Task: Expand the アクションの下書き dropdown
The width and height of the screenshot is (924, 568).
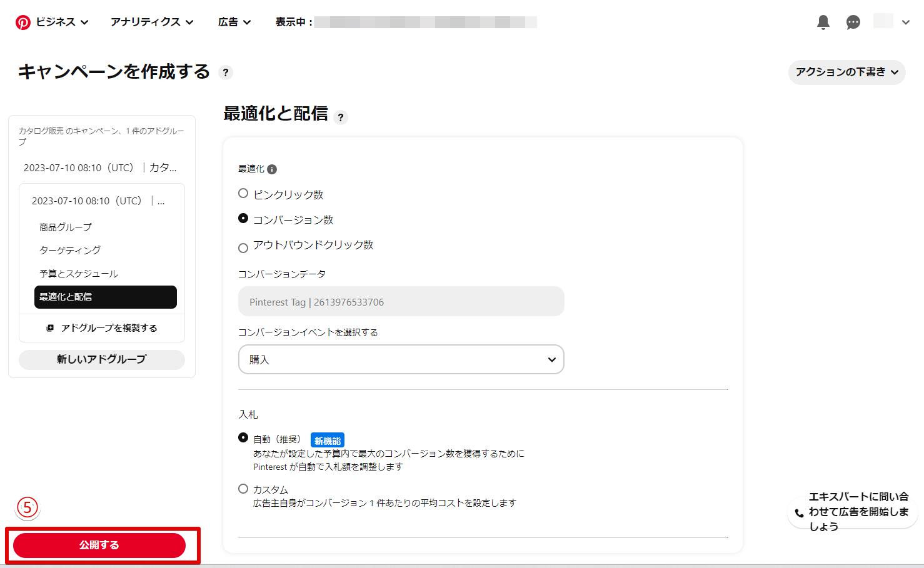Action: (846, 72)
